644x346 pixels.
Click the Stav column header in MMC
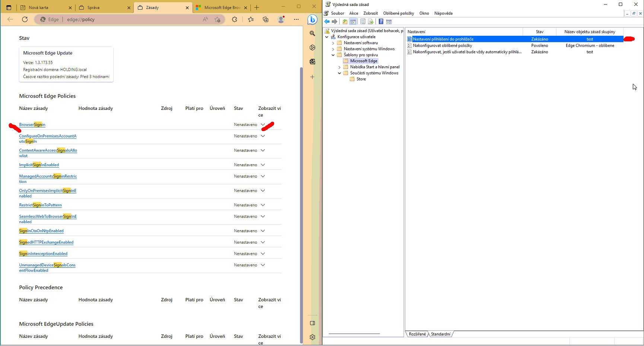tap(539, 32)
